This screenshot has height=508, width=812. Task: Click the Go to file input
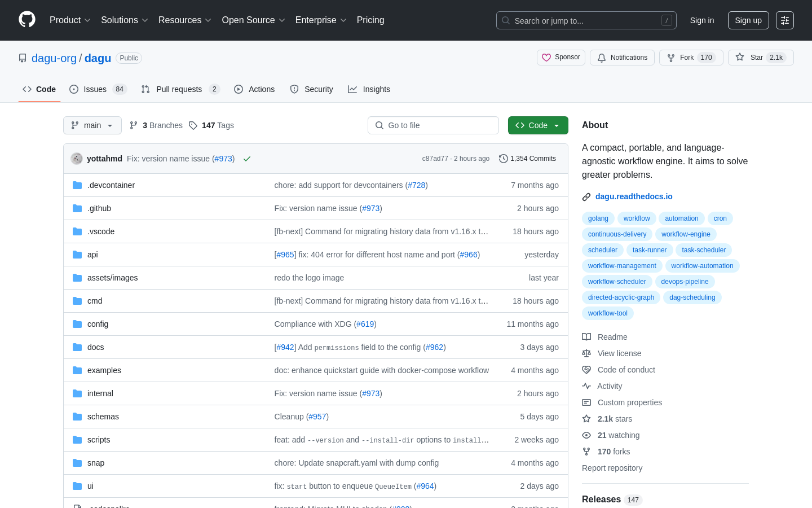pyautogui.click(x=433, y=125)
